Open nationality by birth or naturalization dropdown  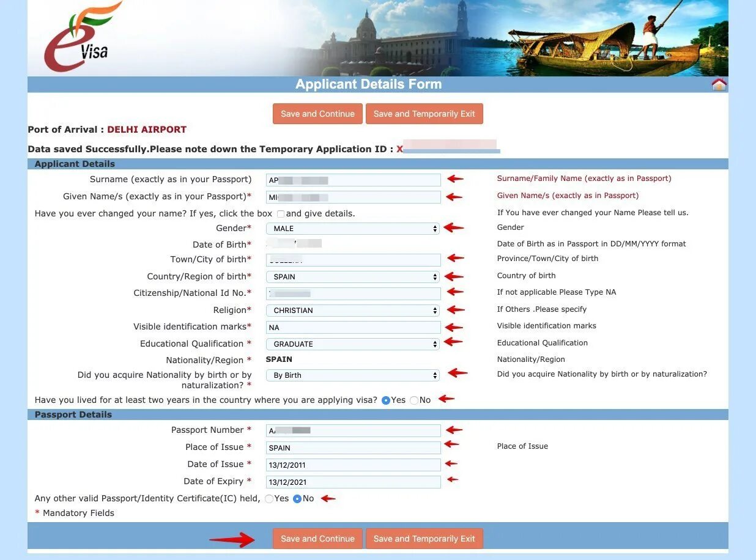(352, 375)
